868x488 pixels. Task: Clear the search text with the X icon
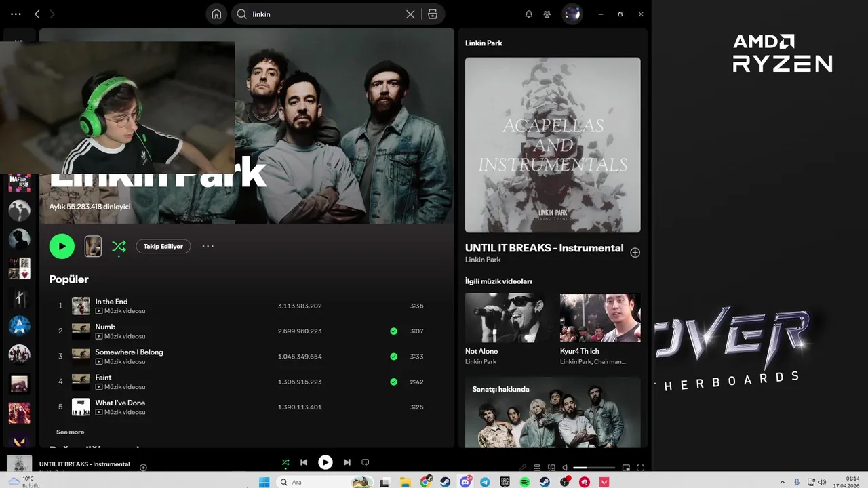tap(410, 14)
